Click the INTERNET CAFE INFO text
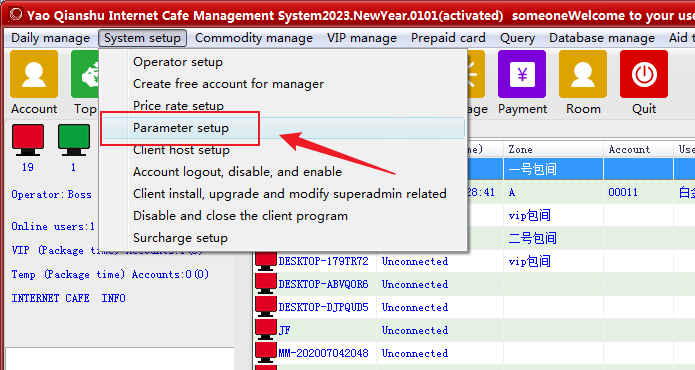The image size is (695, 370). click(x=68, y=298)
